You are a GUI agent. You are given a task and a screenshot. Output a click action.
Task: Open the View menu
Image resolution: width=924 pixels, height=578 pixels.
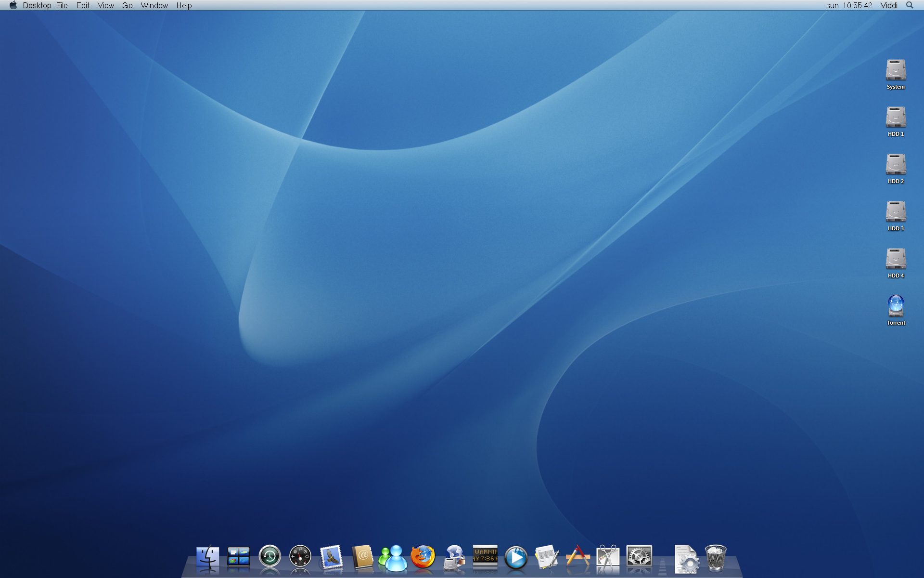tap(105, 5)
